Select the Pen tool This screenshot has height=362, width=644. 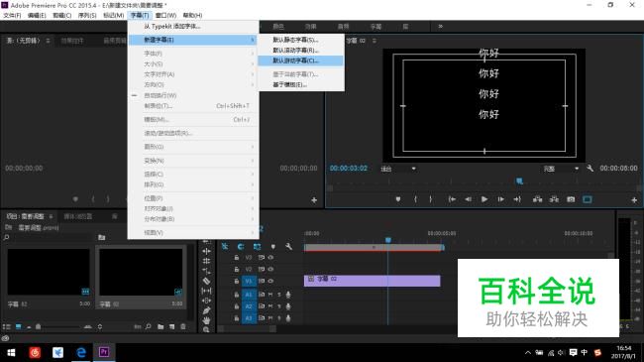(206, 310)
